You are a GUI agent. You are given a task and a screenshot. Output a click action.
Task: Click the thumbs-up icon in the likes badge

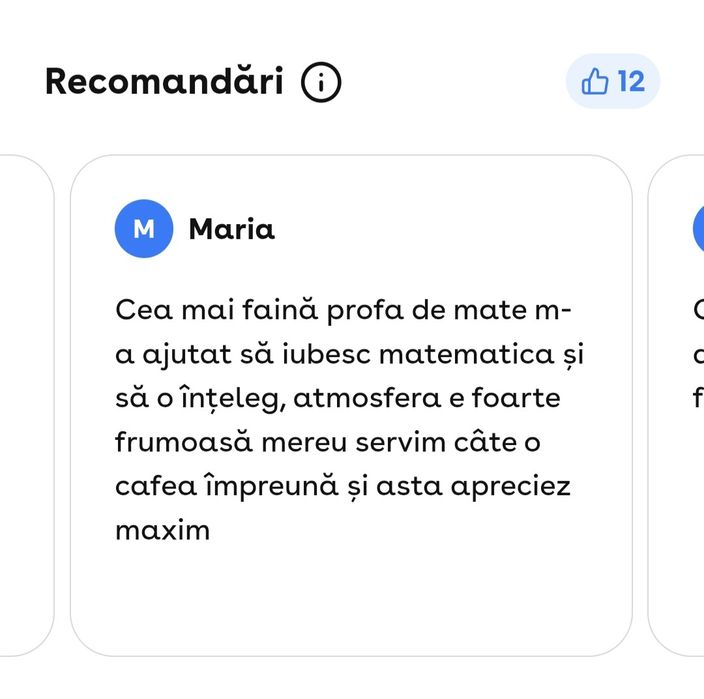click(595, 82)
